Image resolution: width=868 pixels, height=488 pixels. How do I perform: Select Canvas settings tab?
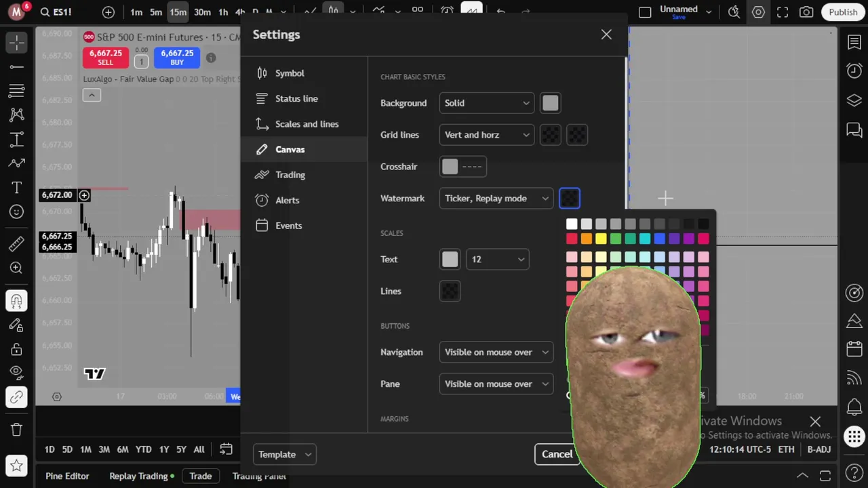click(304, 149)
